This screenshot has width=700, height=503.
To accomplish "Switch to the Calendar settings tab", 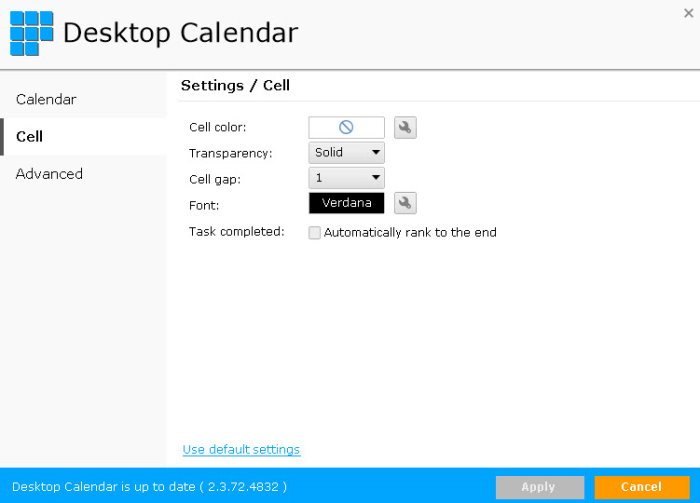I will pos(83,99).
